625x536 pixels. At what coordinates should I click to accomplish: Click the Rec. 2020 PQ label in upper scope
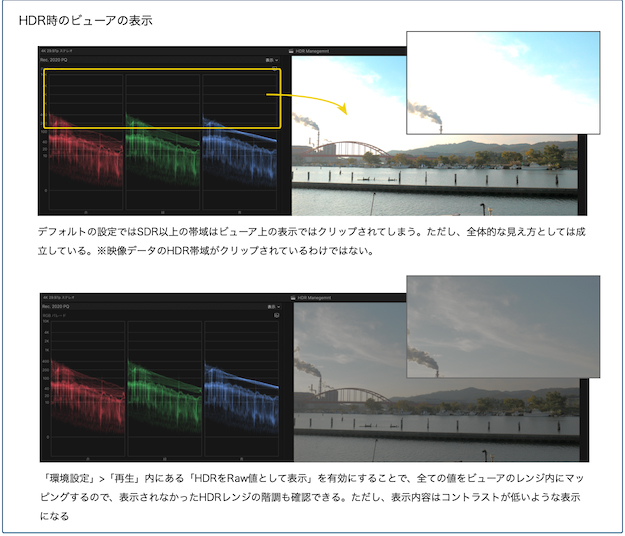[x=57, y=59]
